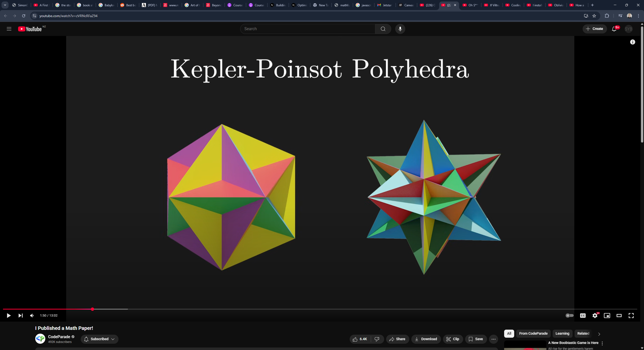
Task: Play the paused video
Action: 9,316
